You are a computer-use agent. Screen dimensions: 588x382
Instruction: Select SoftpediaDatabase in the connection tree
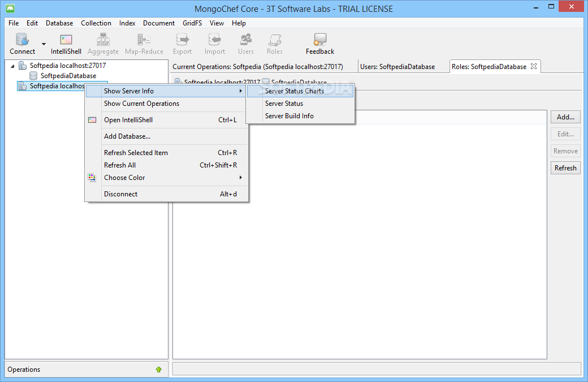tap(68, 76)
